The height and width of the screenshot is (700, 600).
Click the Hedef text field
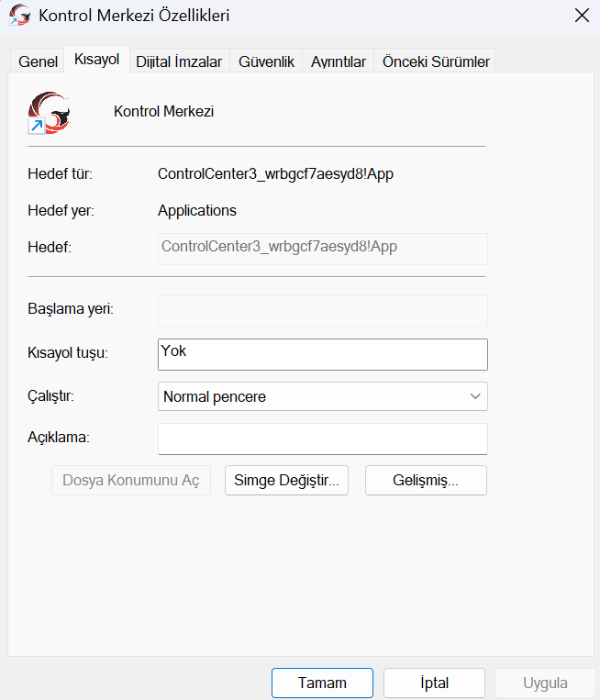pyautogui.click(x=323, y=249)
